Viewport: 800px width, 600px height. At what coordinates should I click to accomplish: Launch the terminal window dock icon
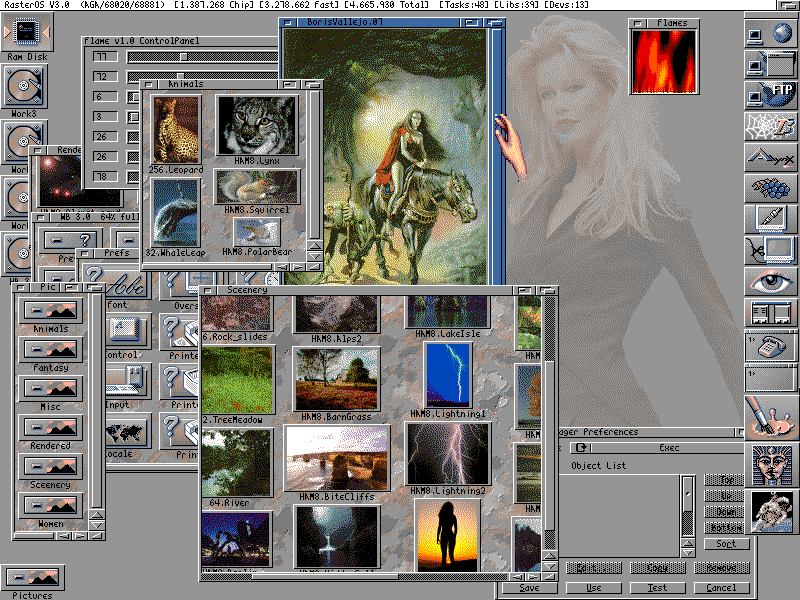point(770,64)
